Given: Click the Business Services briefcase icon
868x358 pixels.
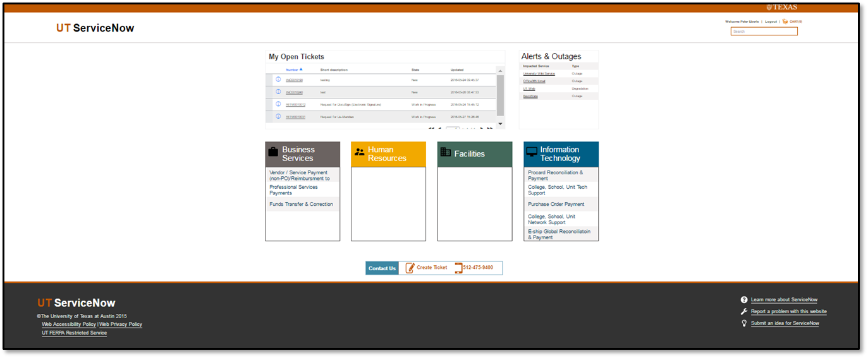Looking at the screenshot, I should click(273, 152).
